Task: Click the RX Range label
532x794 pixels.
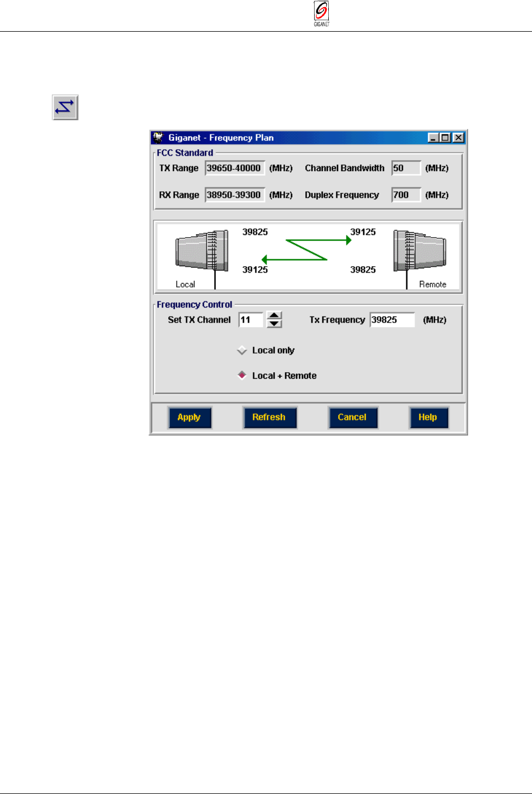Action: click(x=179, y=195)
